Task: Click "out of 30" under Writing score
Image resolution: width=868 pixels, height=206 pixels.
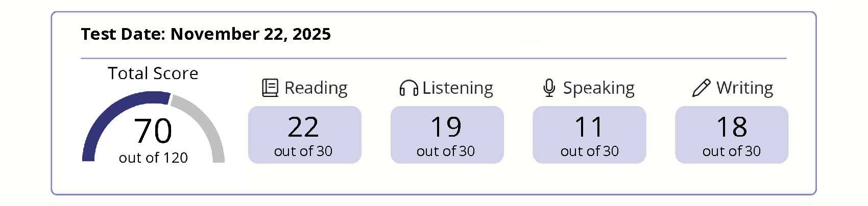Action: [x=732, y=151]
